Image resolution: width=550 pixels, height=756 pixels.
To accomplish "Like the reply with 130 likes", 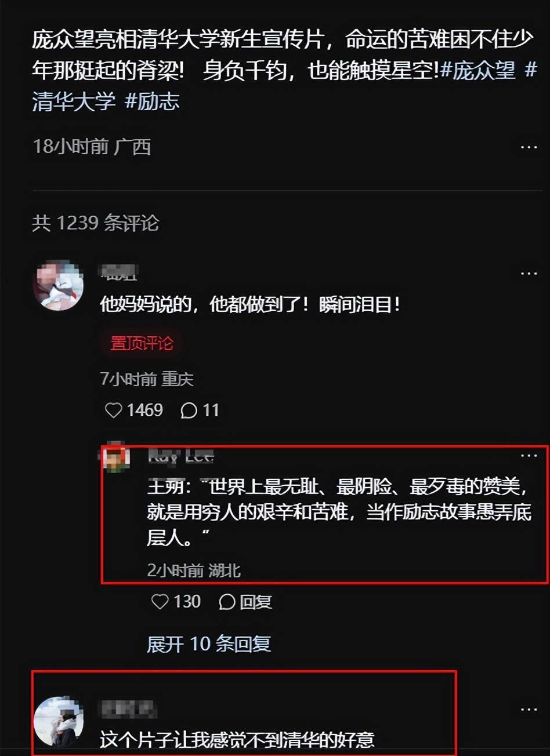I will [x=160, y=602].
